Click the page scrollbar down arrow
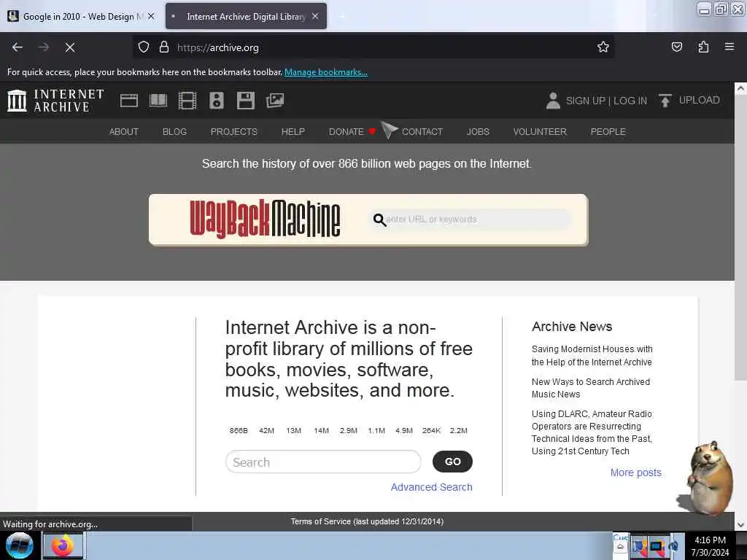Viewport: 747px width, 560px height. pos(740,524)
